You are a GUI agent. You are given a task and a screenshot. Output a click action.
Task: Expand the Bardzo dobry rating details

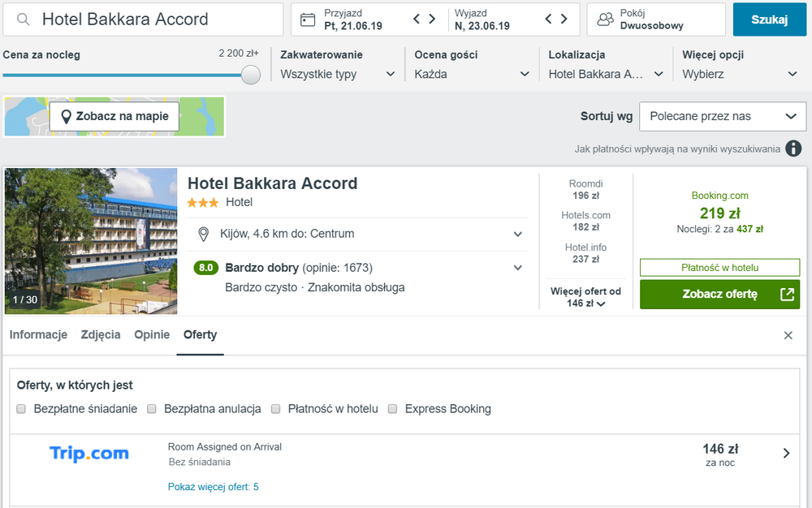(517, 268)
